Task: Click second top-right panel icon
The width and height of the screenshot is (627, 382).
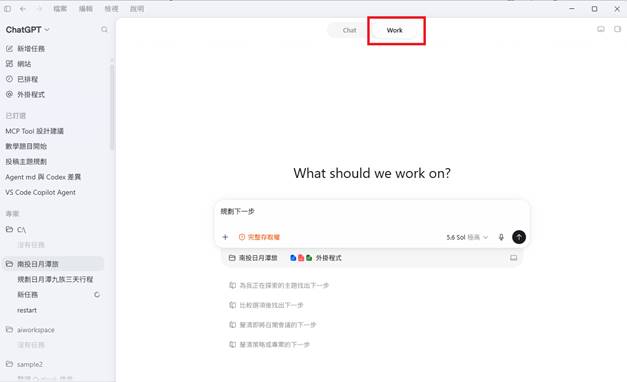Action: [617, 29]
